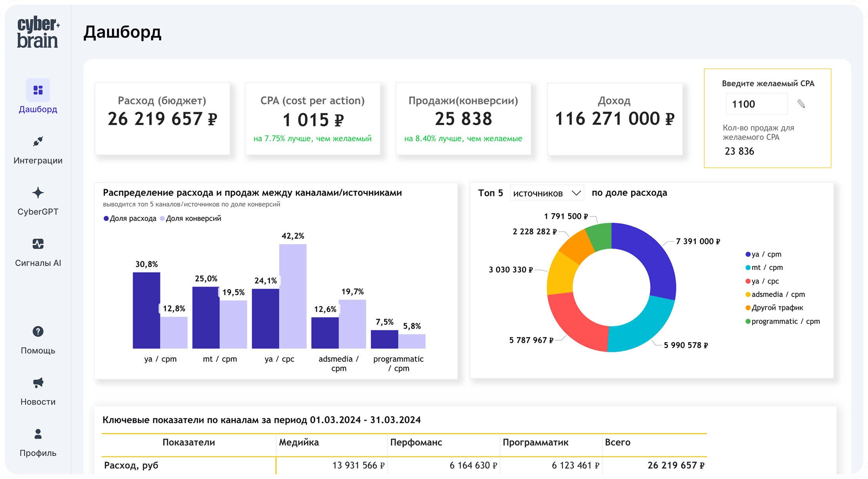Viewport: 868px width, 479px height.
Task: Click the chevron arrow of the источников selector
Action: click(576, 193)
